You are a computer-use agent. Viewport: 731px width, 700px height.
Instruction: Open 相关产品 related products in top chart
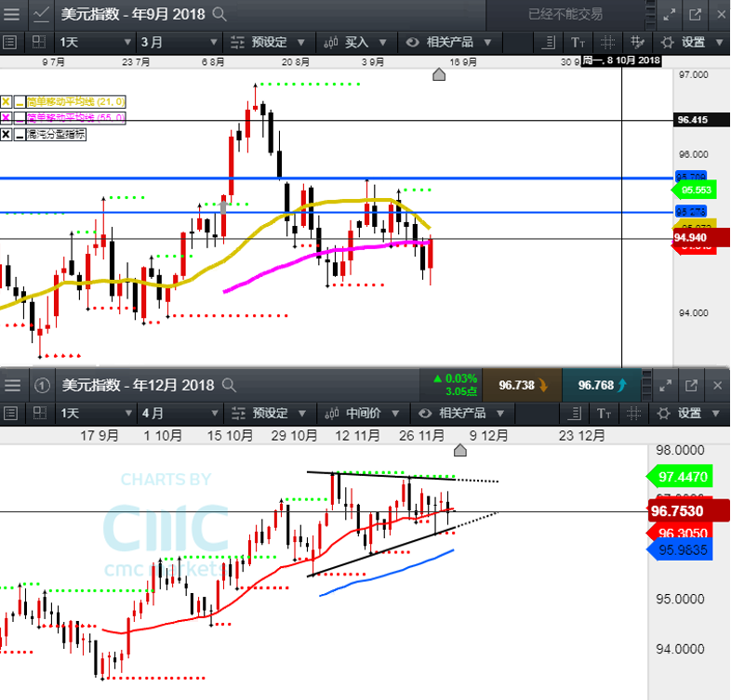448,43
